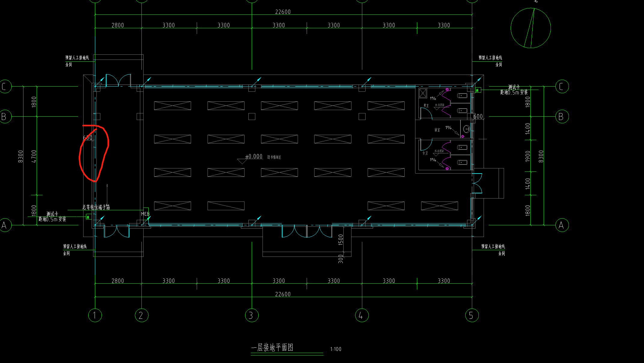This screenshot has width=644, height=363.
Task: Click grid axis bubble 5
Action: click(472, 315)
